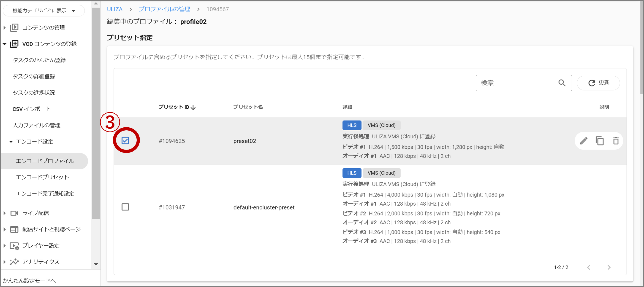This screenshot has width=644, height=287.
Task: Open CSV インポート menu item
Action: pos(32,109)
